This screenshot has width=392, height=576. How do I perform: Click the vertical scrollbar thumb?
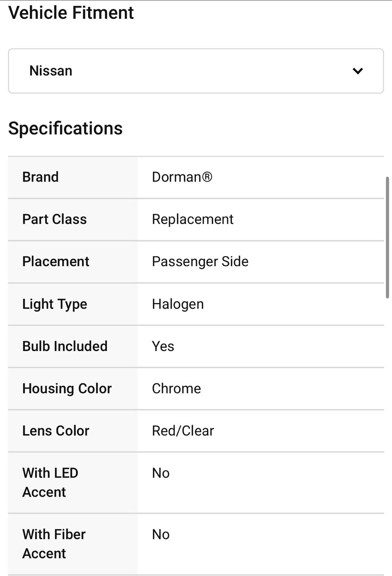point(387,238)
